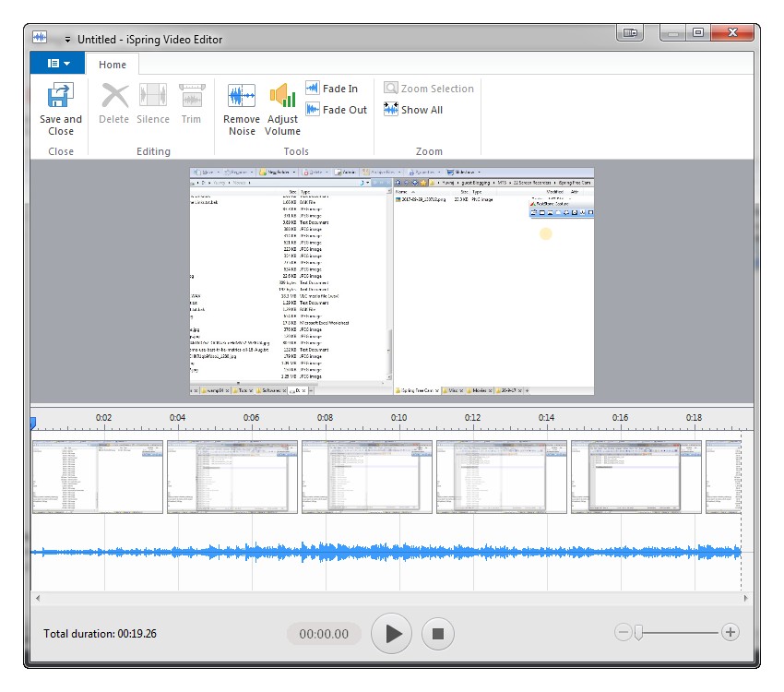
Task: Click the blue audio waveform track
Action: pyautogui.click(x=386, y=553)
